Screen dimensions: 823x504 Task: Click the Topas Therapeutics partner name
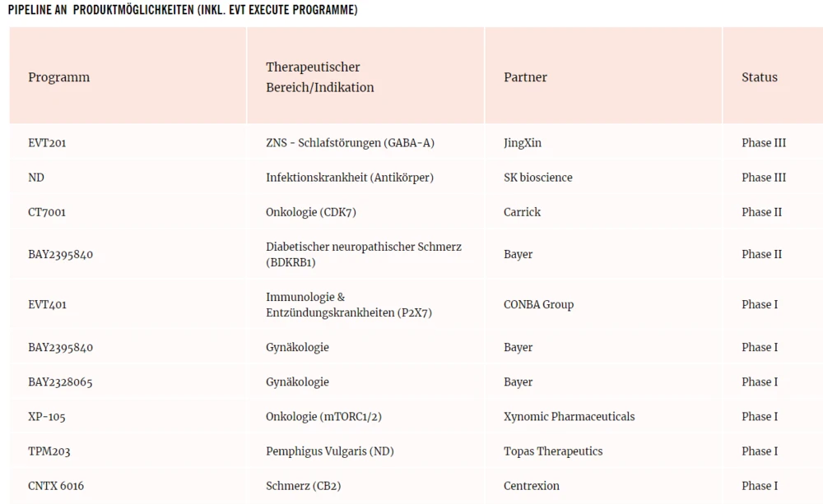click(x=553, y=451)
